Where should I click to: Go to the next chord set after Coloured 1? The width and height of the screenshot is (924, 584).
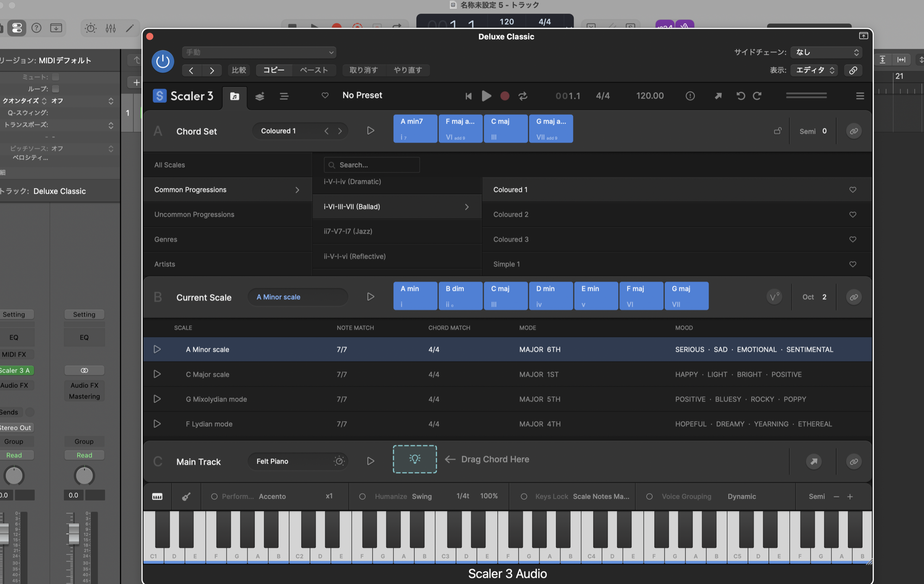340,131
